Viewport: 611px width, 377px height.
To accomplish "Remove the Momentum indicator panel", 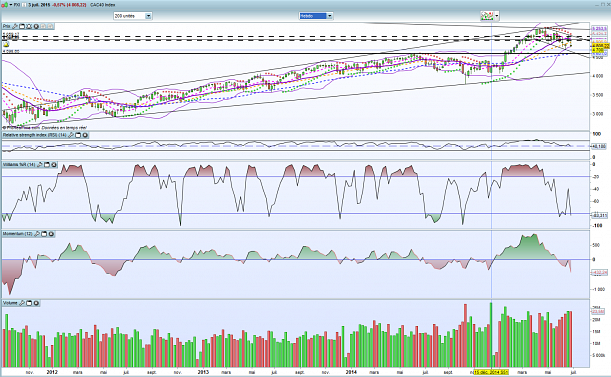I will pos(51,234).
